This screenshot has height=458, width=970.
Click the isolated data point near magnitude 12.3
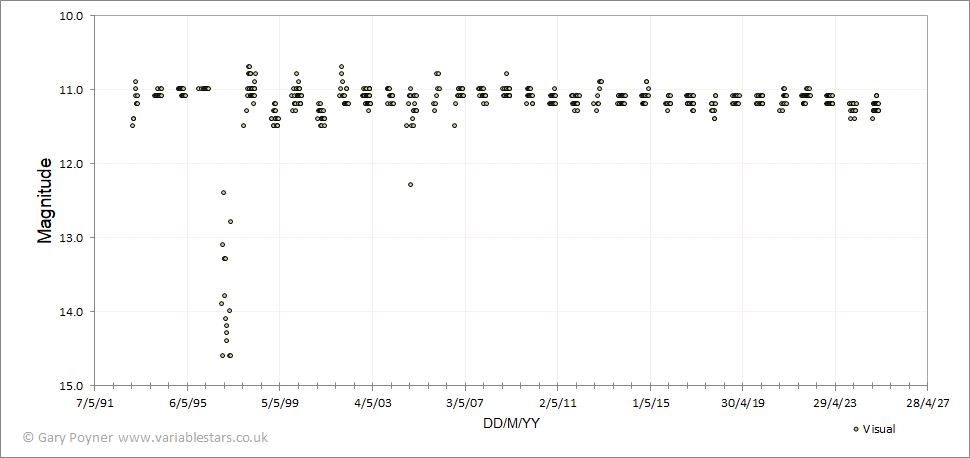410,184
